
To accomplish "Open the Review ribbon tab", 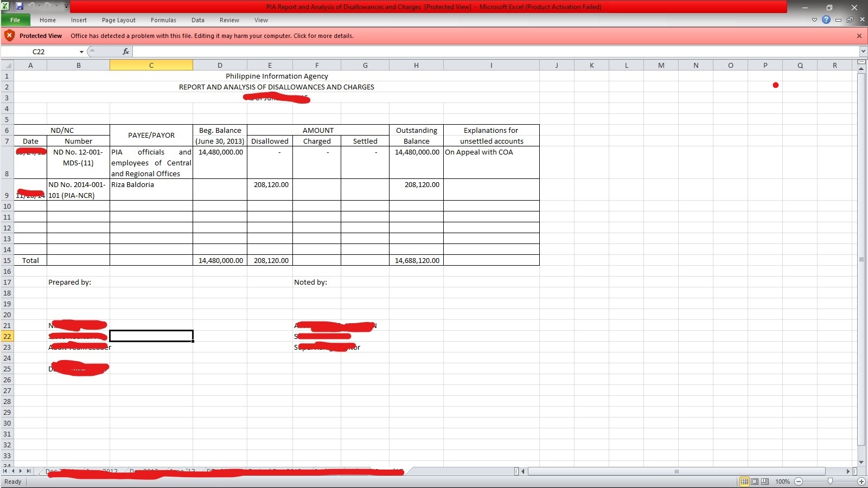I will (x=229, y=20).
